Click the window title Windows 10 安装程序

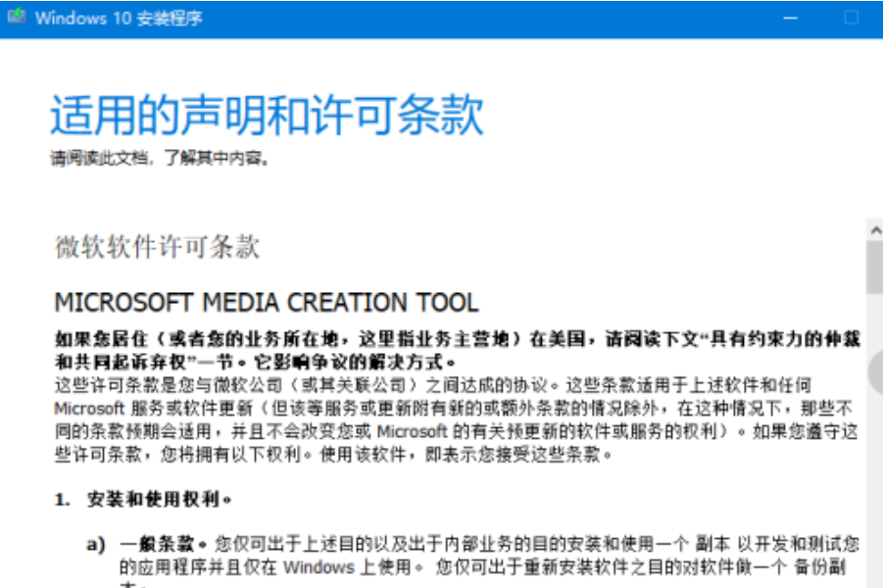[119, 18]
